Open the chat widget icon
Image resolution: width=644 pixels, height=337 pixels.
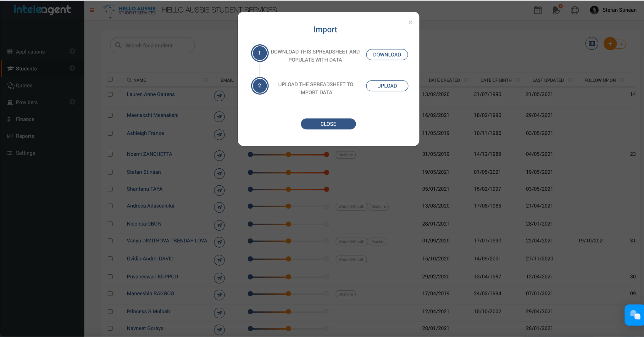pyautogui.click(x=635, y=315)
